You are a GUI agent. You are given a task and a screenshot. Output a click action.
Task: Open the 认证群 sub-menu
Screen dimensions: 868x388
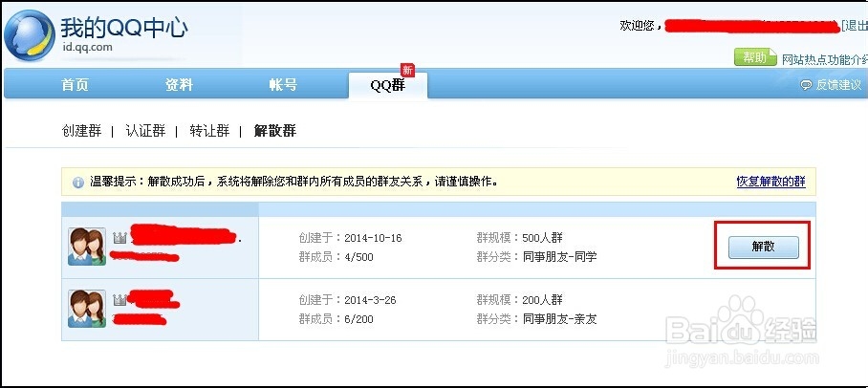(x=145, y=131)
